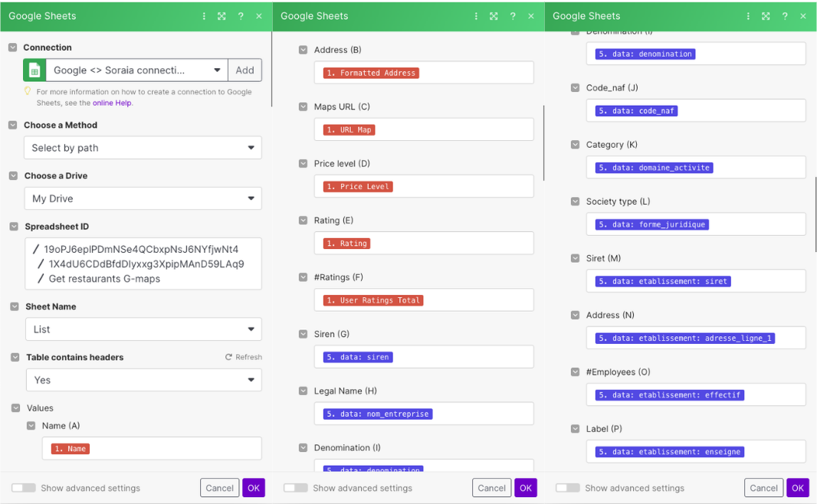The width and height of the screenshot is (817, 504).
Task: Expand the right Google Sheets panel to fullscreen
Action: (766, 16)
